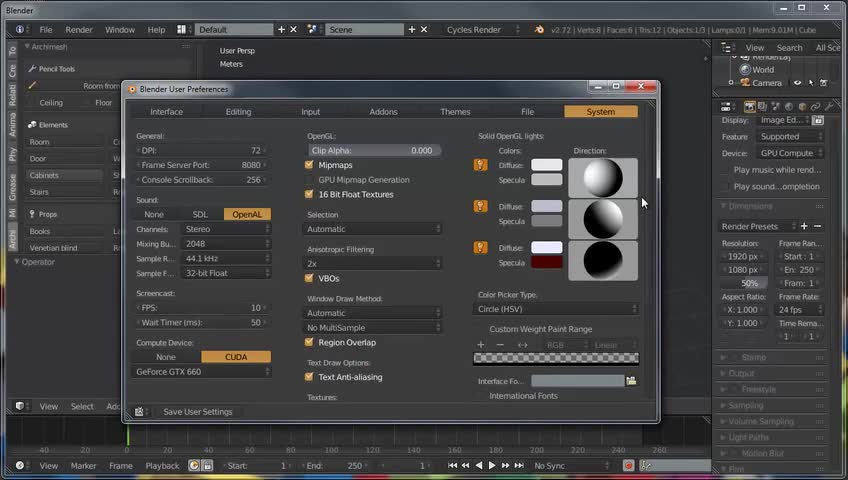
Task: Enable International Fonts checkbox
Action: coord(480,396)
